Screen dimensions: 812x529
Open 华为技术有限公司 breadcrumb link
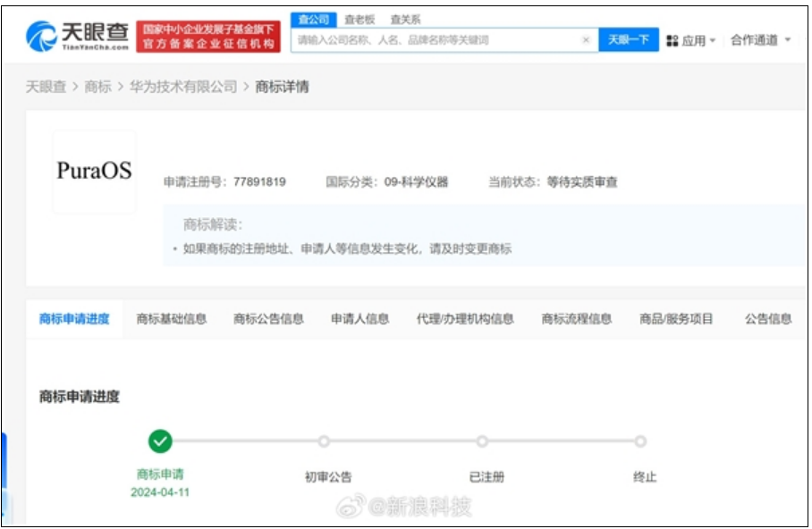(182, 87)
